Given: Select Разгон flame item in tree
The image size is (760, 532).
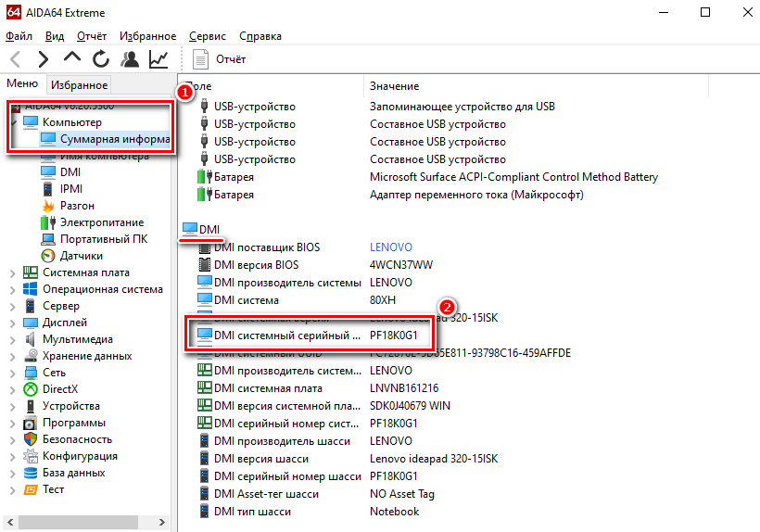Looking at the screenshot, I should click(77, 206).
